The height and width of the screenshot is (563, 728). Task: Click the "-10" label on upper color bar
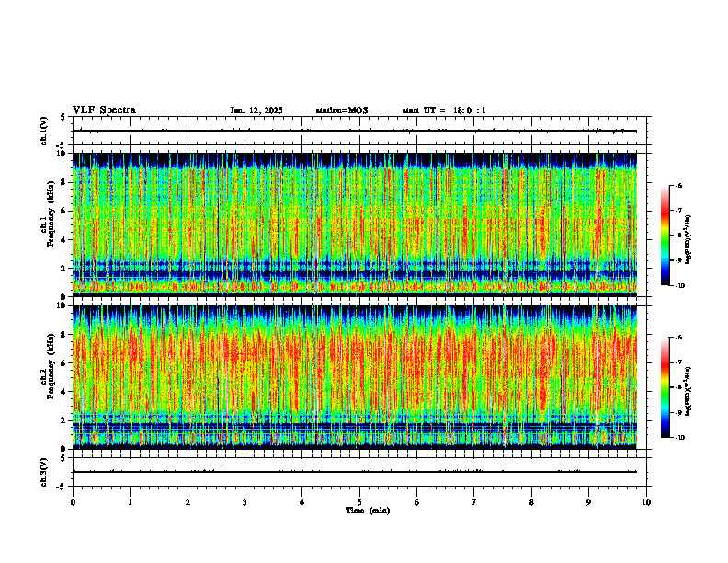pyautogui.click(x=680, y=285)
